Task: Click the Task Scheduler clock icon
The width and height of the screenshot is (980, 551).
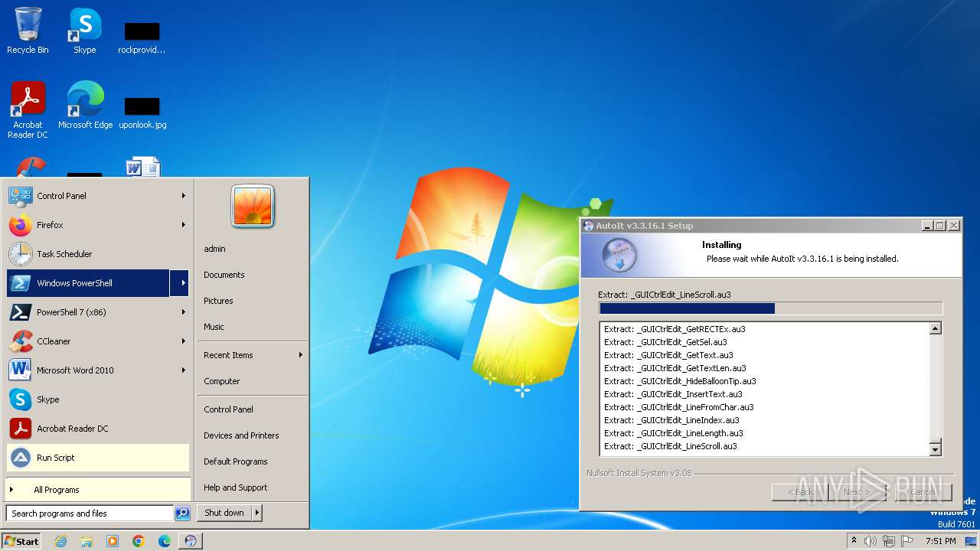Action: (21, 254)
